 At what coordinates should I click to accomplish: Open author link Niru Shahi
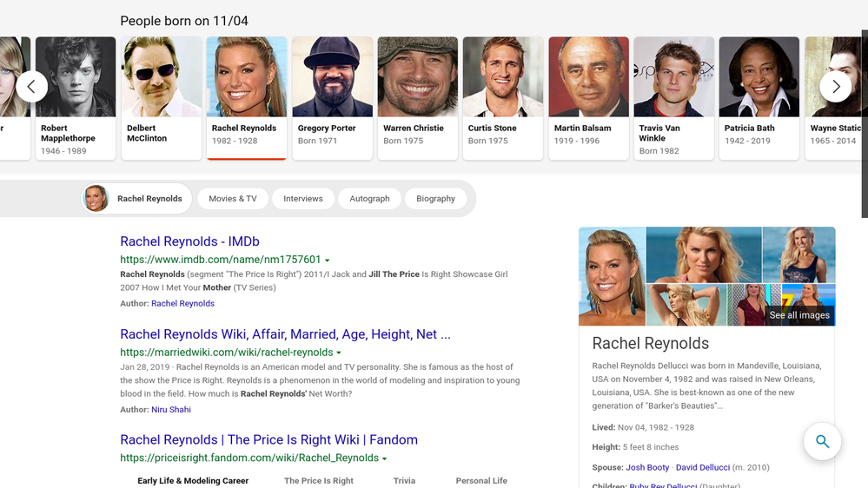pyautogui.click(x=171, y=410)
